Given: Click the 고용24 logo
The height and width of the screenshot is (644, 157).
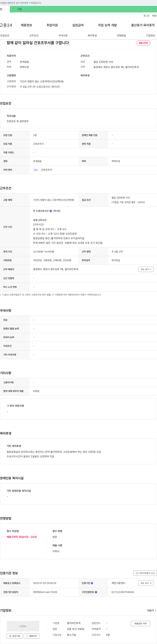Looking at the screenshot, I should point(6,25).
